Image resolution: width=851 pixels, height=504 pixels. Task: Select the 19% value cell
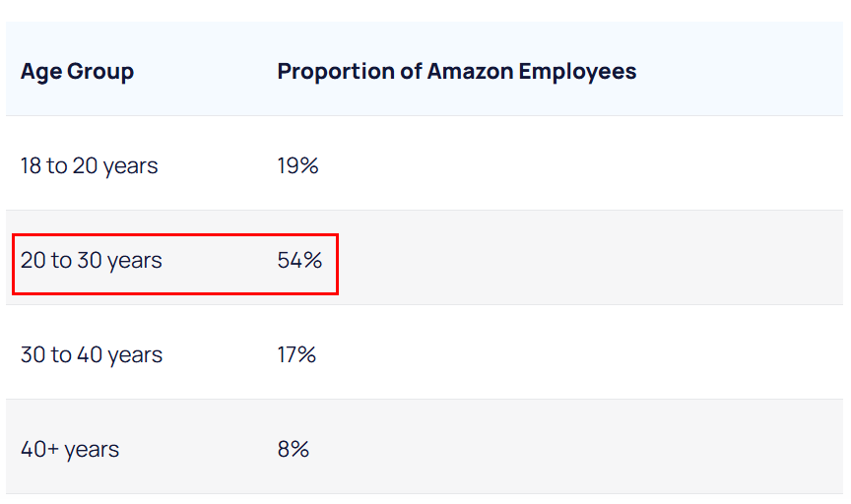[x=297, y=166]
